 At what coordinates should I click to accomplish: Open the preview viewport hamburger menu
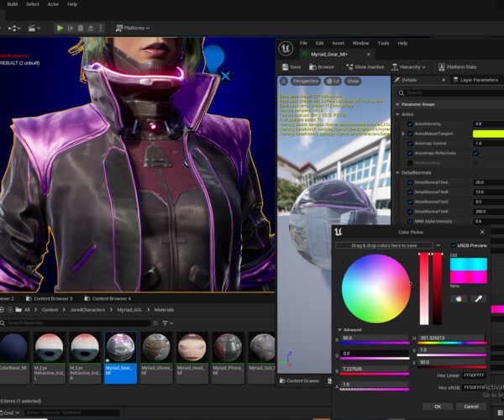tap(284, 81)
